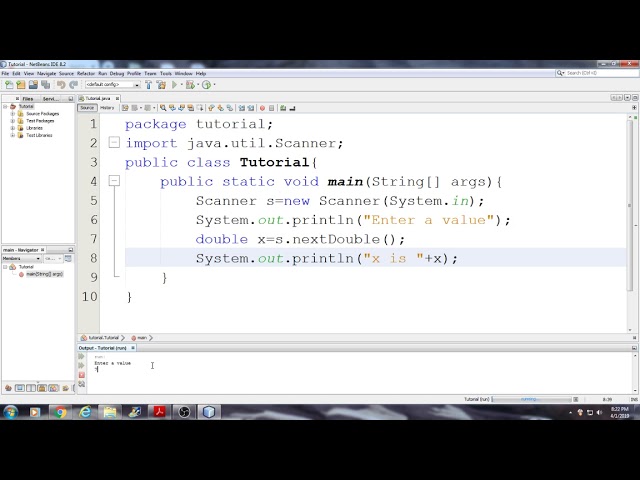Click the History view button

[x=107, y=108]
